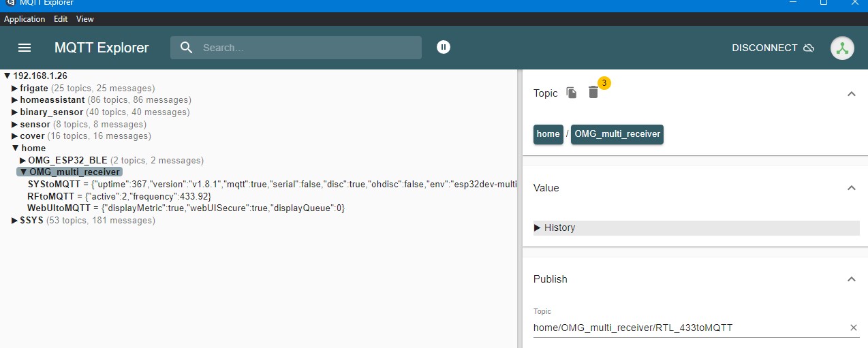Collapse the Topic panel section
Screen dimensions: 868x348
click(x=851, y=93)
